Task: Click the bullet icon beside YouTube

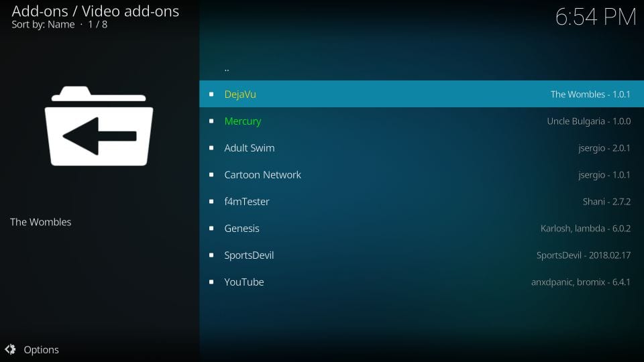Action: point(211,282)
